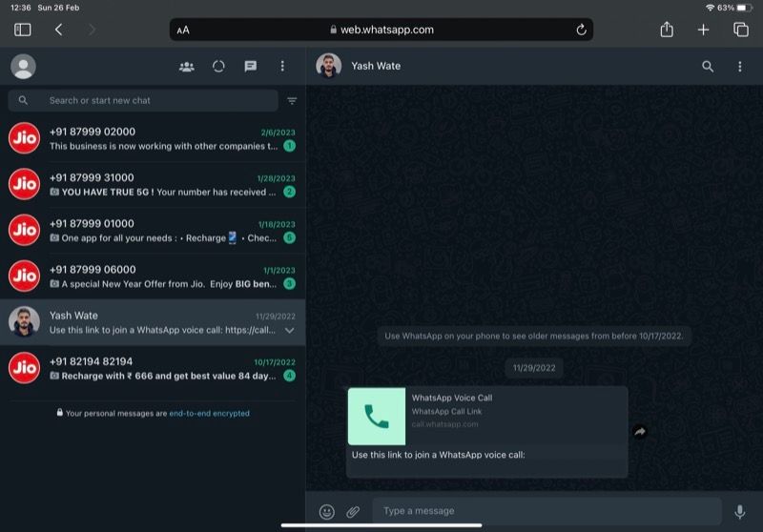Open Yash Wate contact info from header name

tap(376, 66)
